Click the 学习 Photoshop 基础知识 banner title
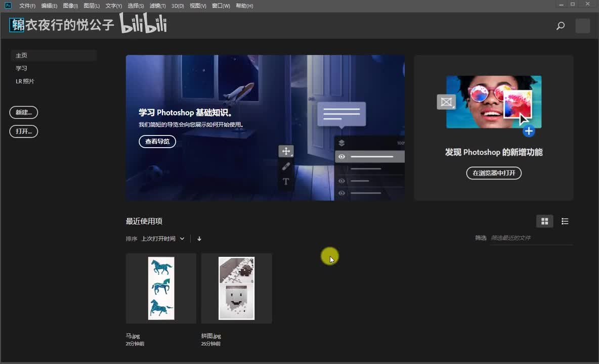 coord(185,113)
